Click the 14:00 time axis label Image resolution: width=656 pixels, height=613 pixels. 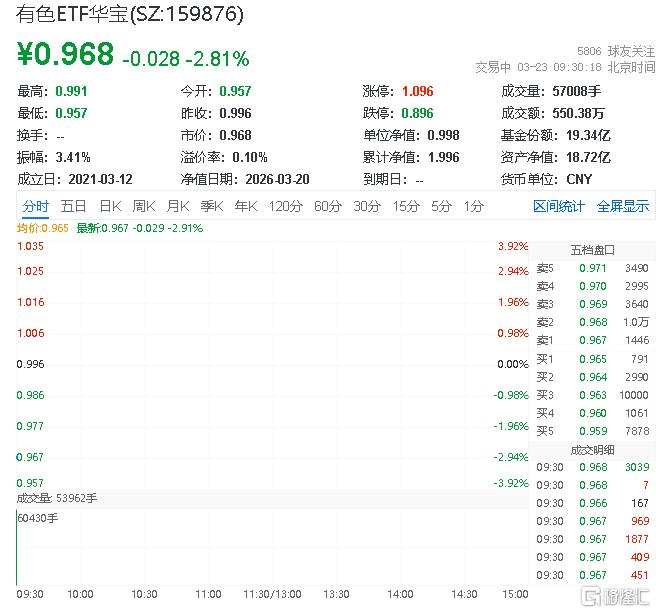(x=400, y=595)
